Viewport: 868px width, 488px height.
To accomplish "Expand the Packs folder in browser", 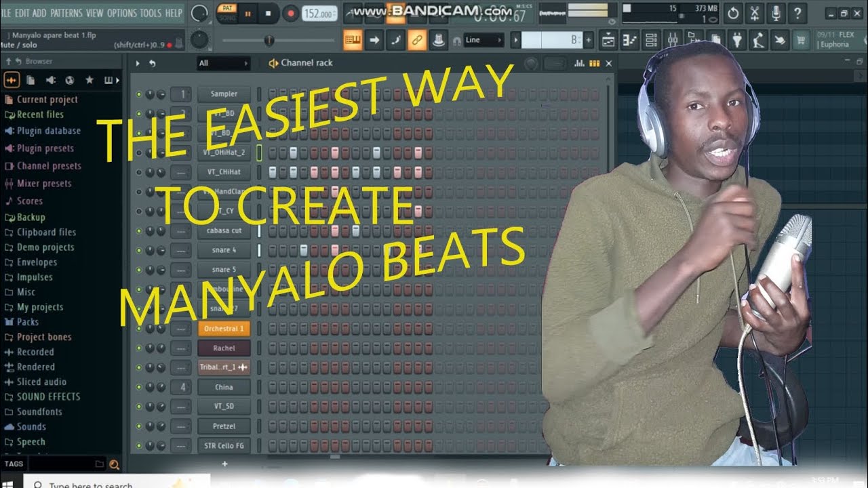I will pos(27,322).
